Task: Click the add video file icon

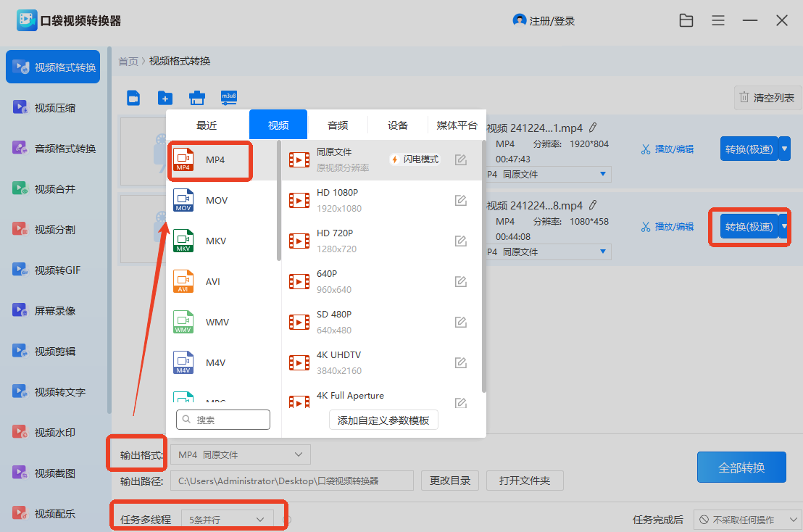Action: [133, 97]
